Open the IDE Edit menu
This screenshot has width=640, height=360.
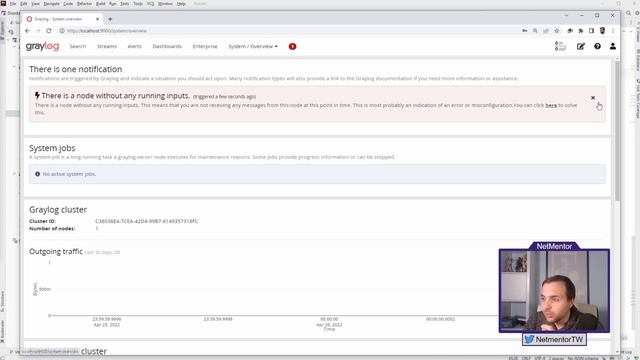[x=24, y=4]
